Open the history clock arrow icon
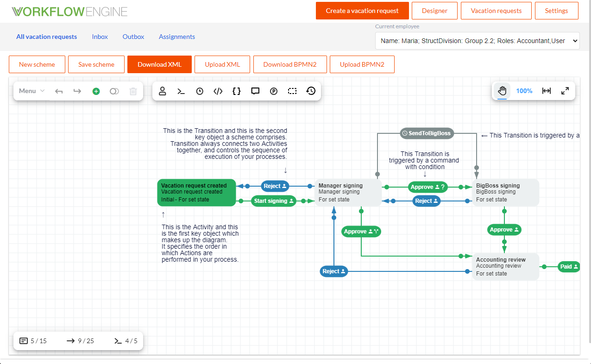 [x=311, y=91]
